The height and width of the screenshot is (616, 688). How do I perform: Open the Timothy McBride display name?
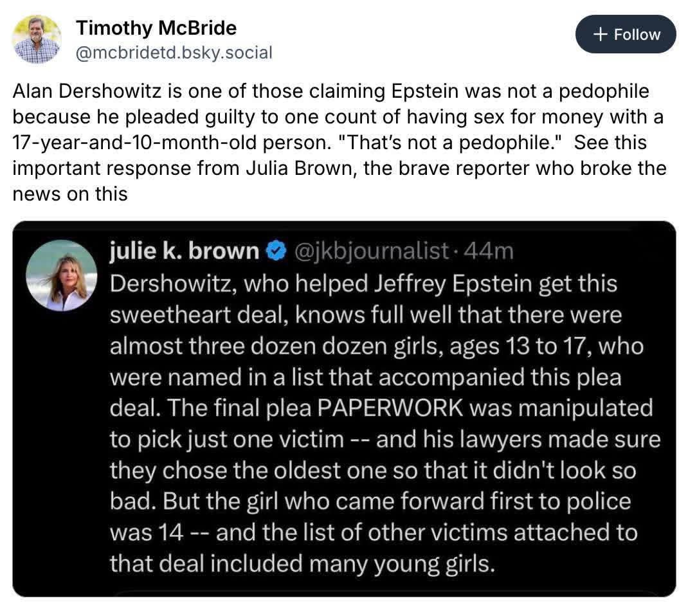coord(156,28)
